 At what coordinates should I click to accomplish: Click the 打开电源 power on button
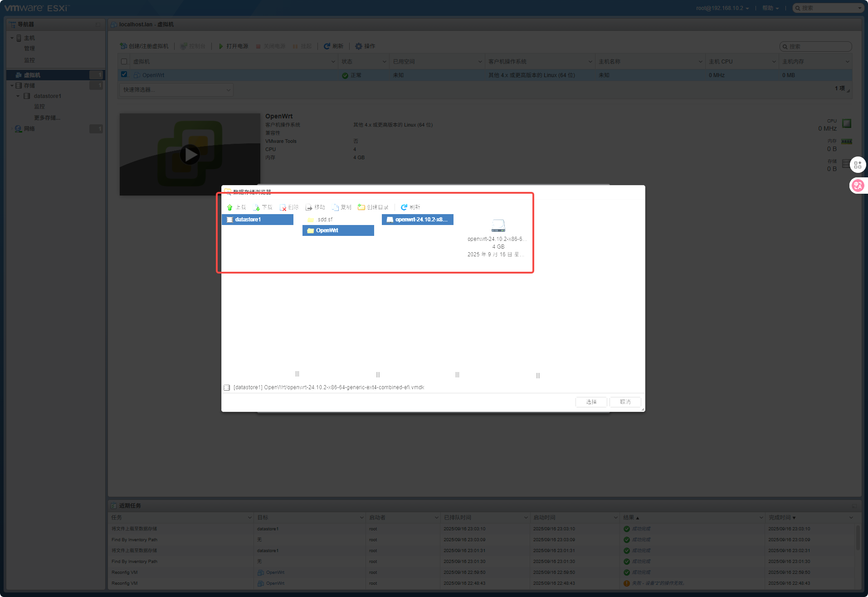[x=234, y=46]
